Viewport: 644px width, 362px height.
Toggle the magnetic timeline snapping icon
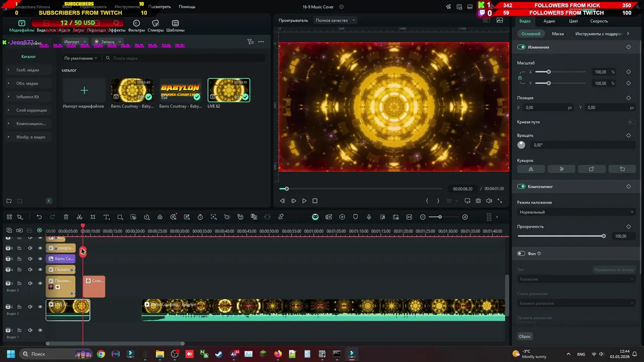(39, 230)
